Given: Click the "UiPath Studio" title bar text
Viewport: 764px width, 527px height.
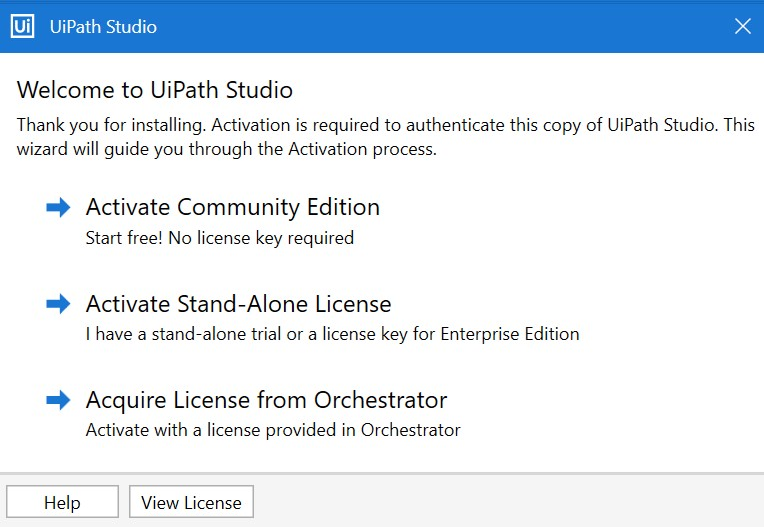Looking at the screenshot, I should [103, 26].
